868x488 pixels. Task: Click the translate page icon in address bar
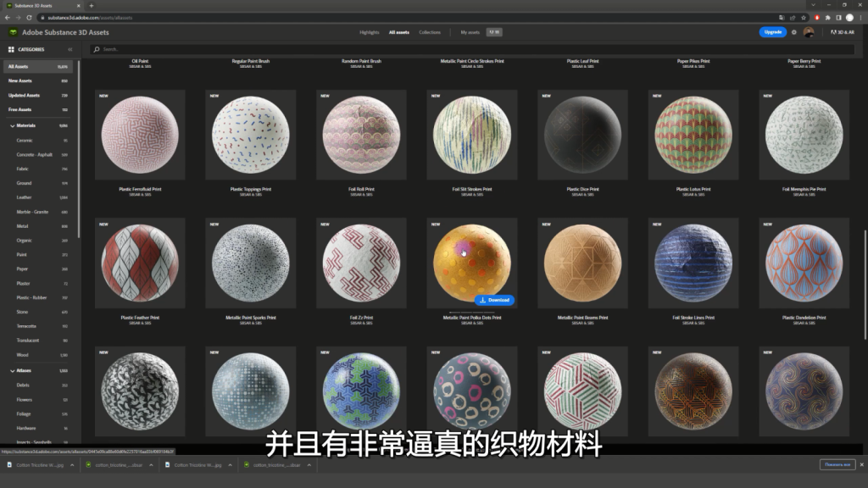782,18
